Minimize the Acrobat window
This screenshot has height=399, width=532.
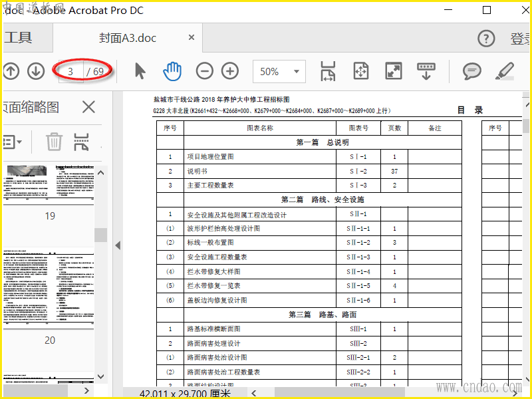pos(448,10)
